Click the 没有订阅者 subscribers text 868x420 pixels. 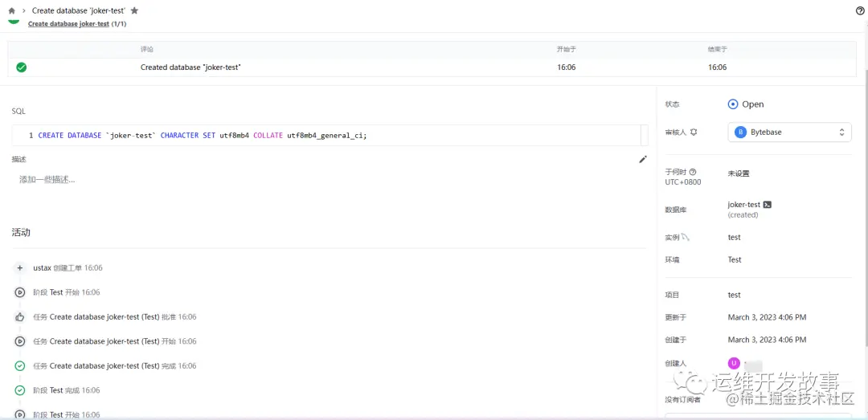(x=682, y=399)
